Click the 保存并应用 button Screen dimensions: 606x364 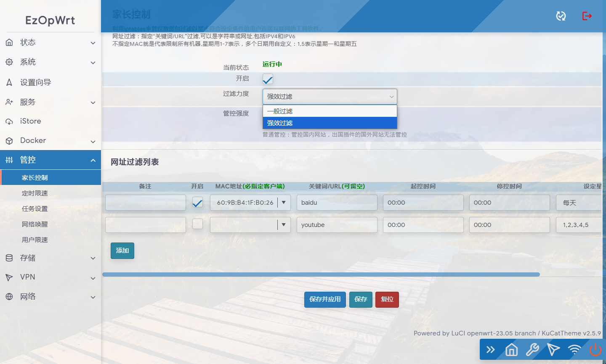pos(325,299)
